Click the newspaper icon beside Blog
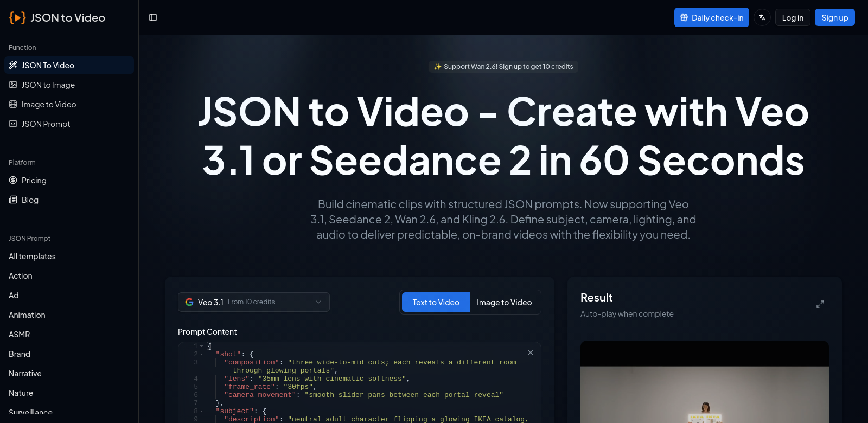The image size is (868, 423). 13,200
